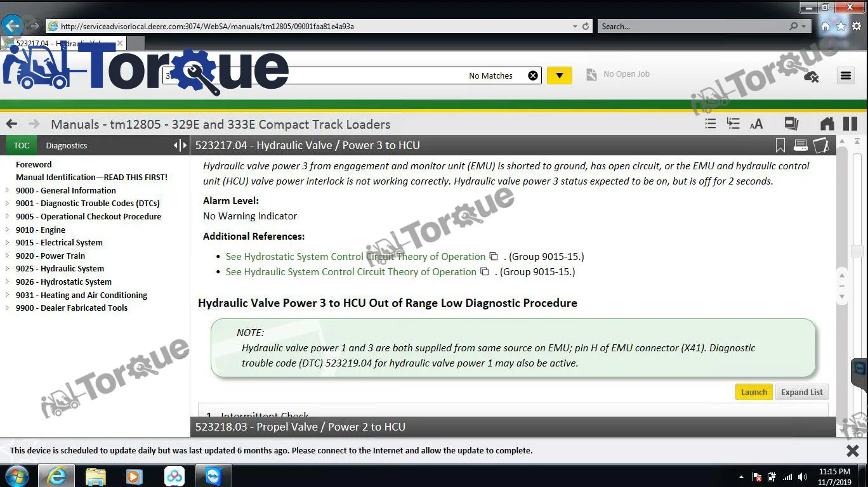Screen dimensions: 868x487
Task: Expand 9026 - Hydrostatic System
Action: point(8,282)
